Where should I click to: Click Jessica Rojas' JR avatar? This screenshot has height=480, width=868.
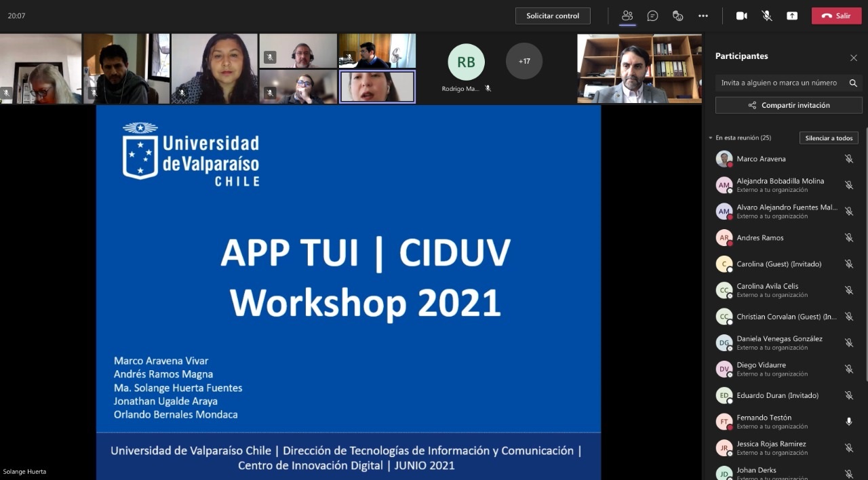click(724, 448)
